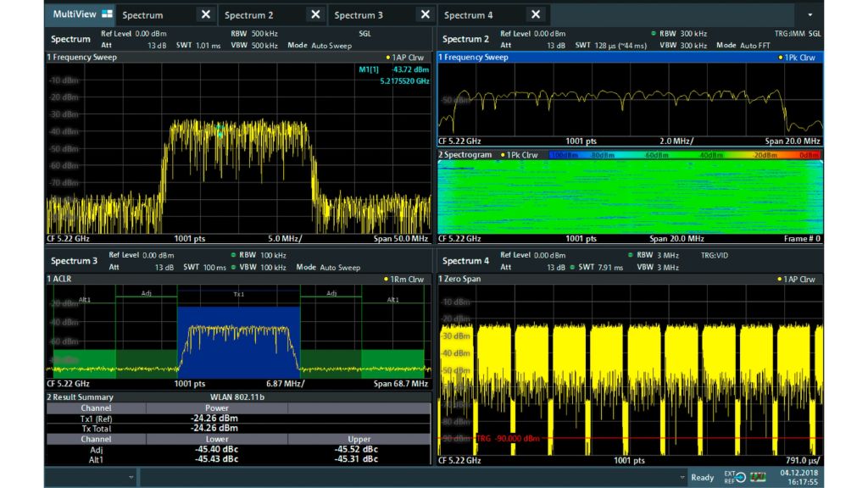This screenshot has width=868, height=488.
Task: Click the Spectrum 3 RBW green indicator
Action: pos(233,255)
